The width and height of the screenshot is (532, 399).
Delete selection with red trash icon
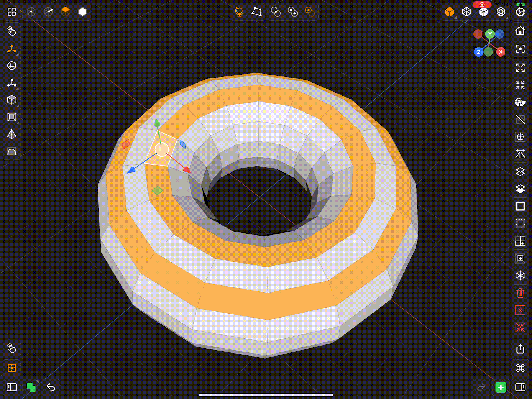click(x=520, y=293)
